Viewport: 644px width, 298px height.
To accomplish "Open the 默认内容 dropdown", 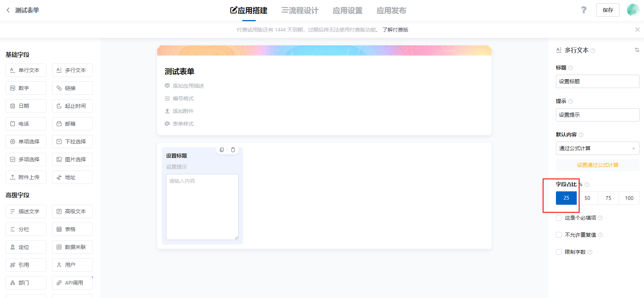I will coord(597,148).
